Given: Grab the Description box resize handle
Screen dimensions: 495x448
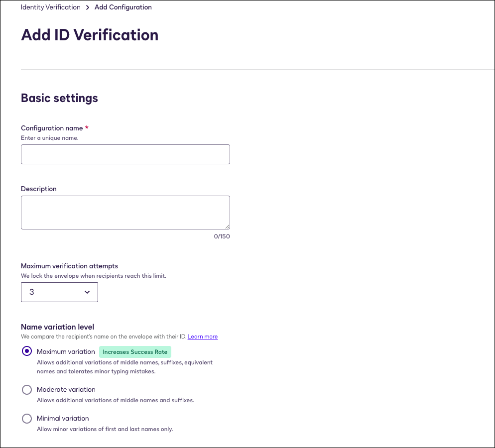Looking at the screenshot, I should tap(227, 226).
